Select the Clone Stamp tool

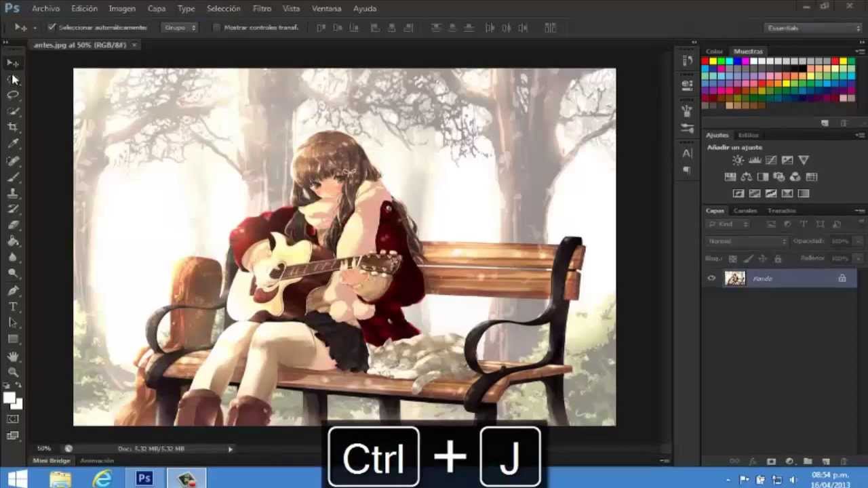(13, 193)
